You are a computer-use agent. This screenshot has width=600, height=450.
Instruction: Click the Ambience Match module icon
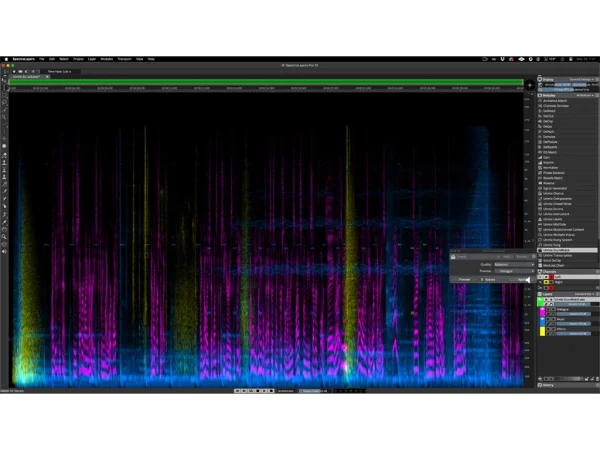pos(540,99)
